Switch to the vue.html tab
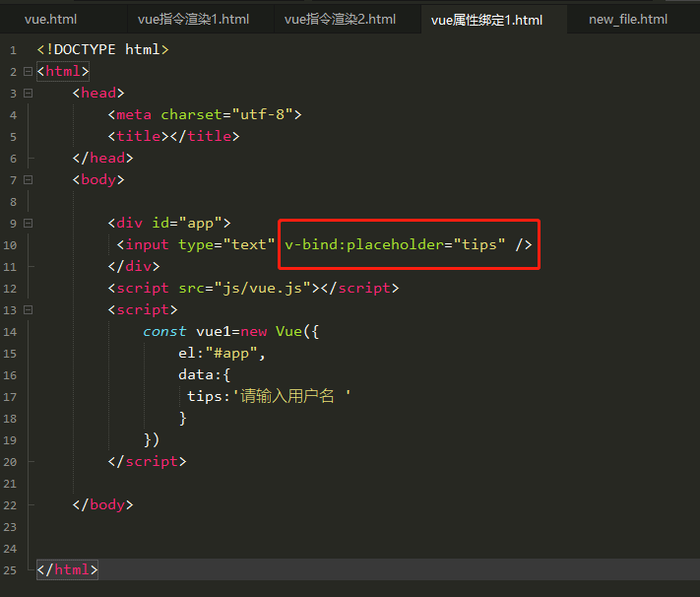This screenshot has height=597, width=700. [x=50, y=20]
